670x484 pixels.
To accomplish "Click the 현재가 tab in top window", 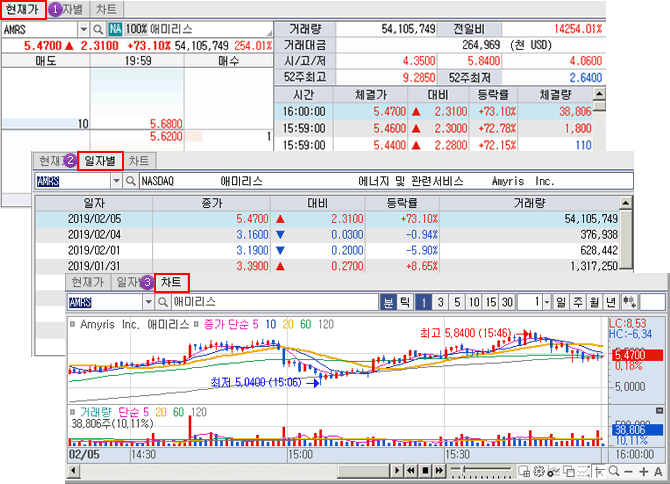I will (23, 9).
